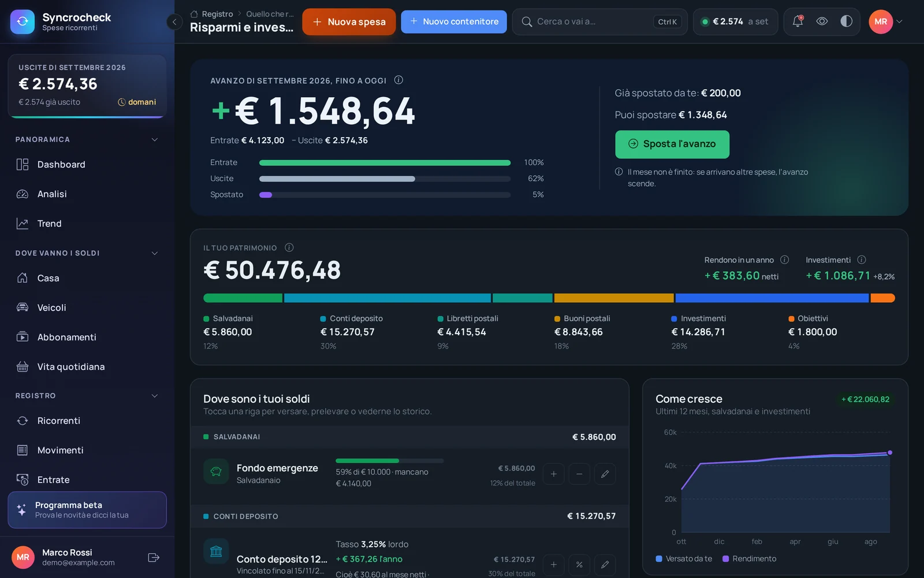924x578 pixels.
Task: Open the Trend menu item
Action: (87, 224)
